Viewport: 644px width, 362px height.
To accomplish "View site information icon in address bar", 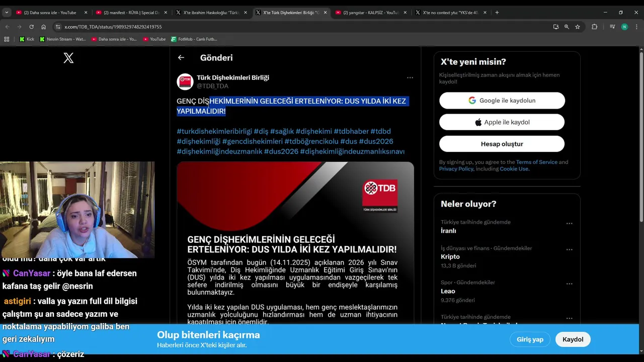I will pos(58,27).
